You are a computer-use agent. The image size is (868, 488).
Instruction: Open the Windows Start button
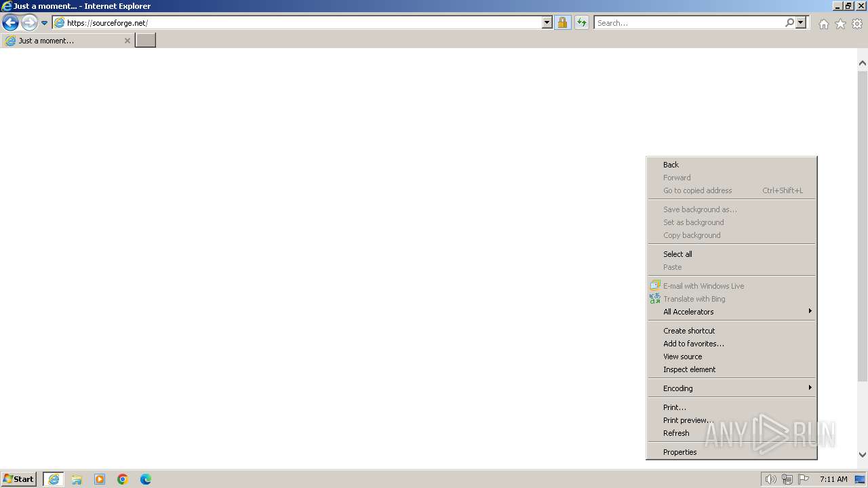(19, 479)
